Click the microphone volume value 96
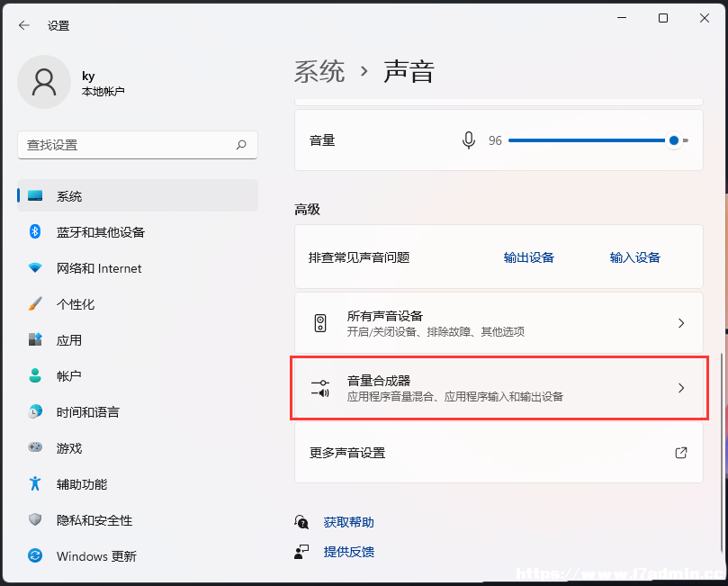The width and height of the screenshot is (728, 586). tap(495, 140)
